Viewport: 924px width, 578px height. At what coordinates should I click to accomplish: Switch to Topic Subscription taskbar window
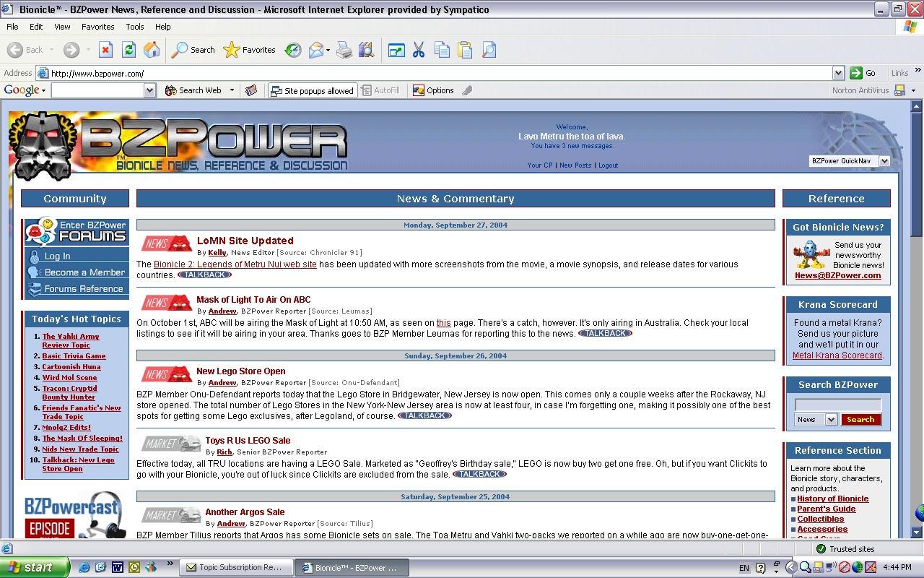pyautogui.click(x=237, y=567)
